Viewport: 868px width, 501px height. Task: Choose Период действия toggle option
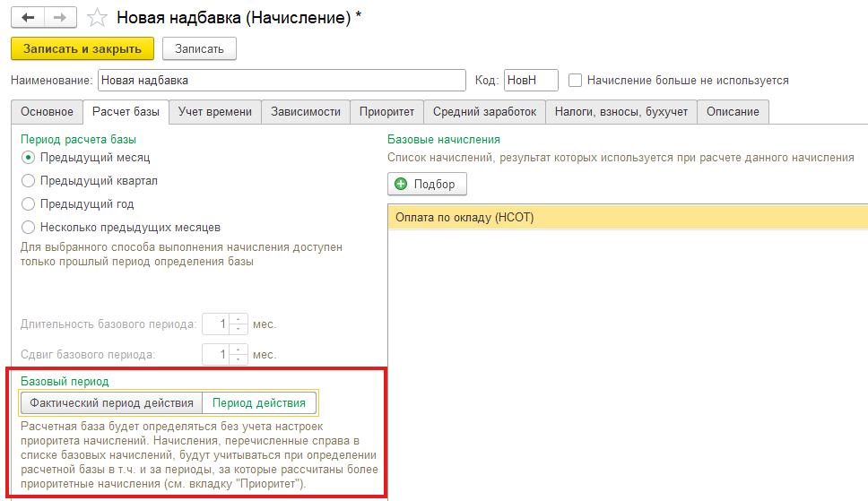click(x=259, y=403)
